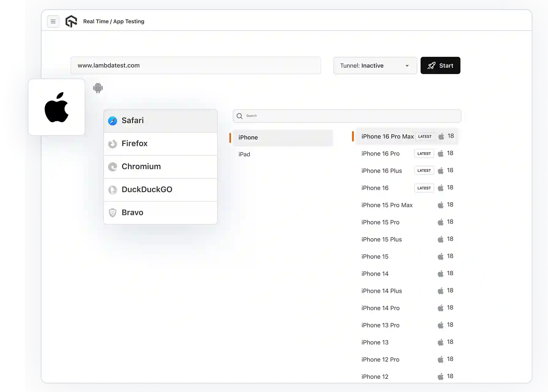Viewport: 548px width, 392px height.
Task: Click the LambdaTest logo
Action: [x=71, y=21]
